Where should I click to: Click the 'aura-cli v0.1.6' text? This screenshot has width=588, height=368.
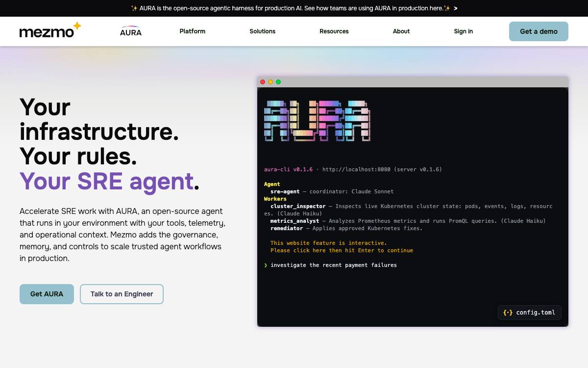[288, 169]
